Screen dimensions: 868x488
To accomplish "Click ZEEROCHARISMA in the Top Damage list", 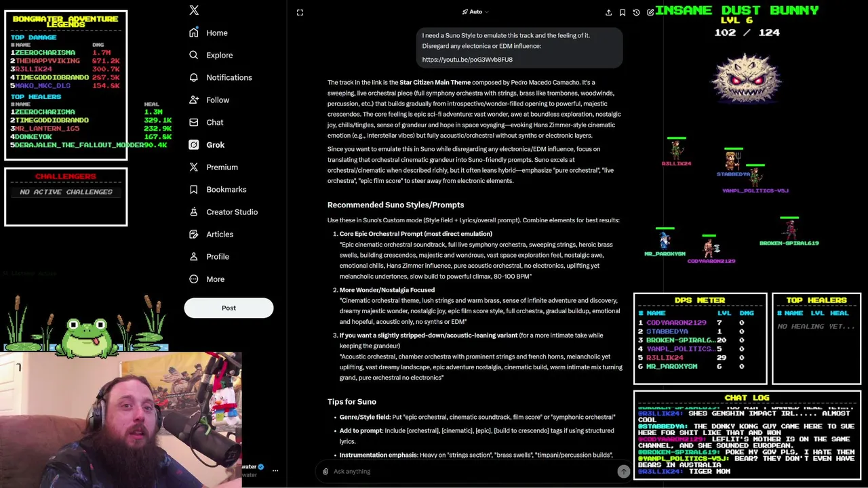I will click(45, 52).
